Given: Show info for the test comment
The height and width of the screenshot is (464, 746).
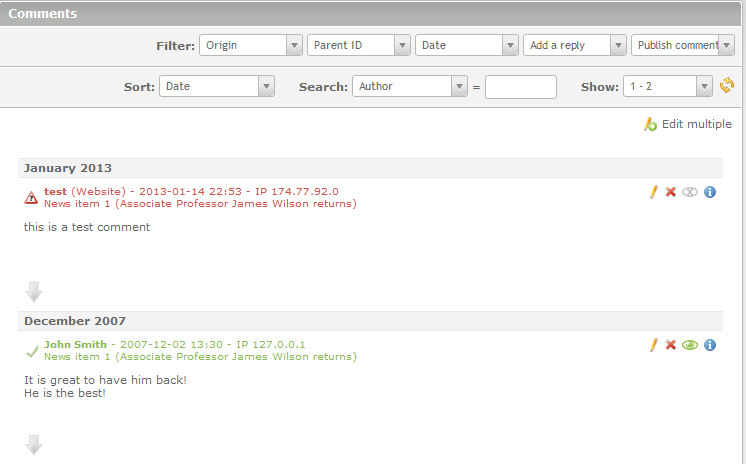Looking at the screenshot, I should point(710,192).
